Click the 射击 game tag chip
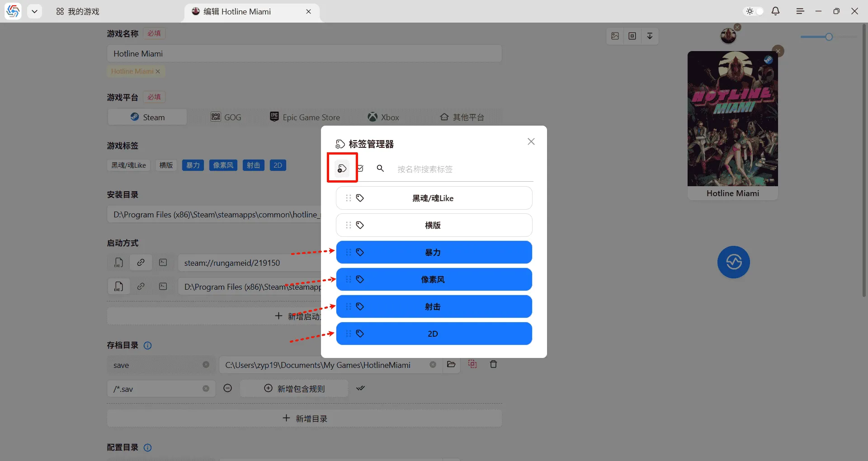 tap(253, 165)
